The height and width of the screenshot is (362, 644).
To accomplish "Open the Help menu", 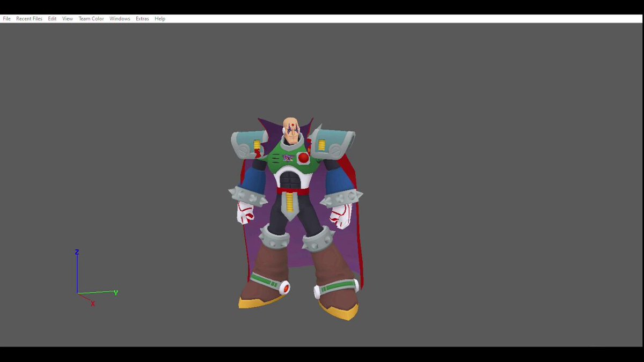I will click(160, 19).
